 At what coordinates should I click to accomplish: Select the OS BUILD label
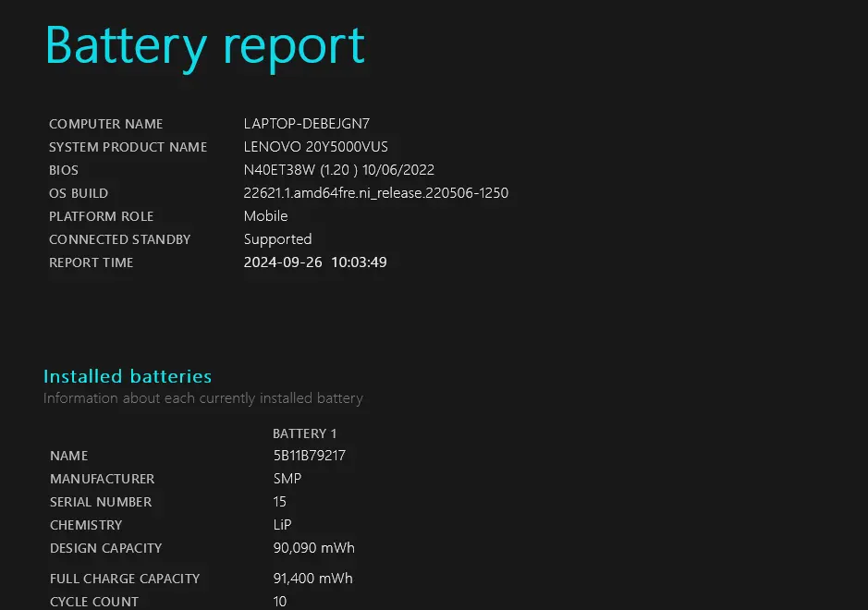coord(79,194)
